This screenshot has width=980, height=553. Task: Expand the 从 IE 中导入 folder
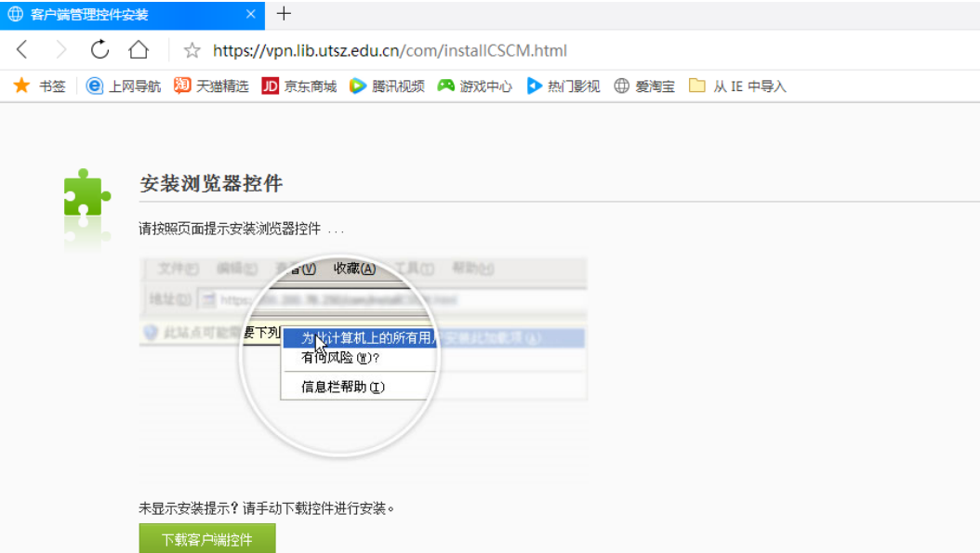[x=738, y=86]
